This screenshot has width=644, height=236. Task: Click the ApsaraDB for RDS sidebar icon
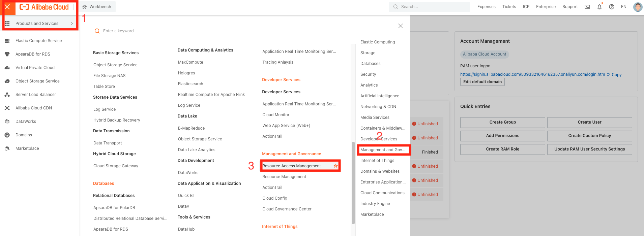coord(7,54)
